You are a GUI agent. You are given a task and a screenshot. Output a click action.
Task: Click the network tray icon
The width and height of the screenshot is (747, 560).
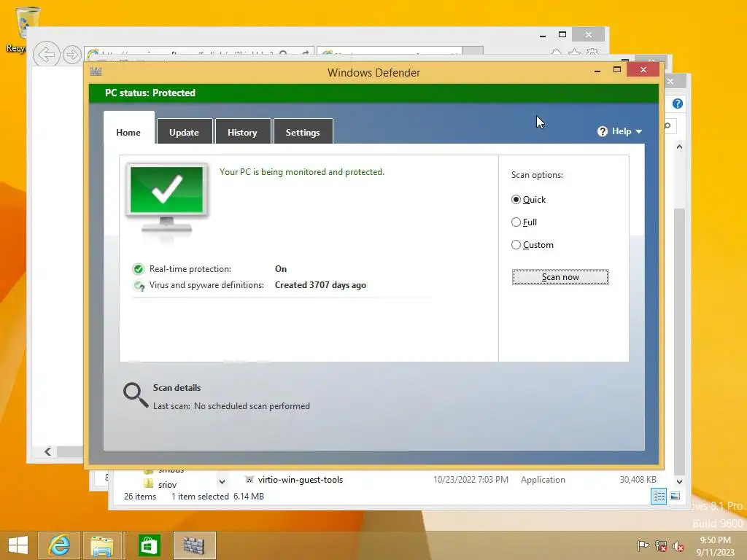pyautogui.click(x=661, y=545)
